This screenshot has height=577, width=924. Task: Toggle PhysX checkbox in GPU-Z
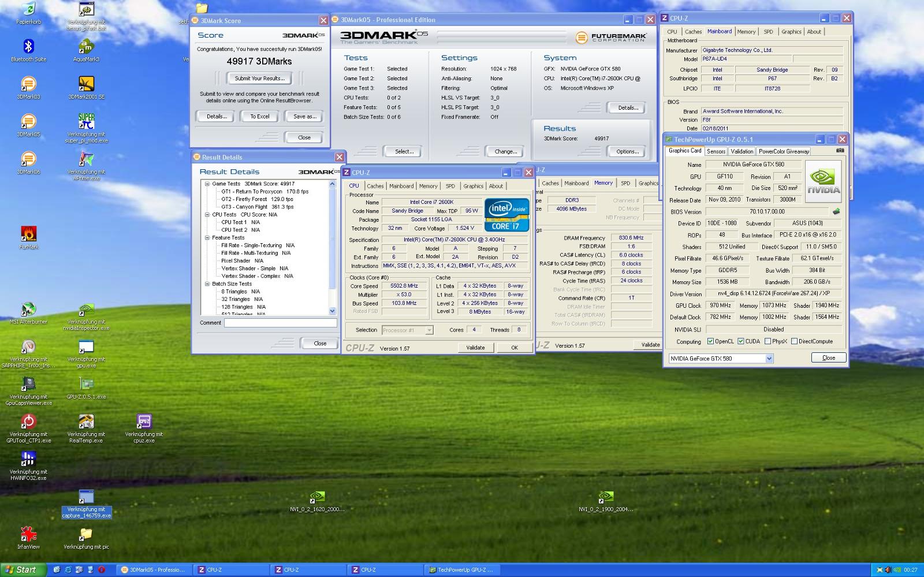[x=767, y=341]
